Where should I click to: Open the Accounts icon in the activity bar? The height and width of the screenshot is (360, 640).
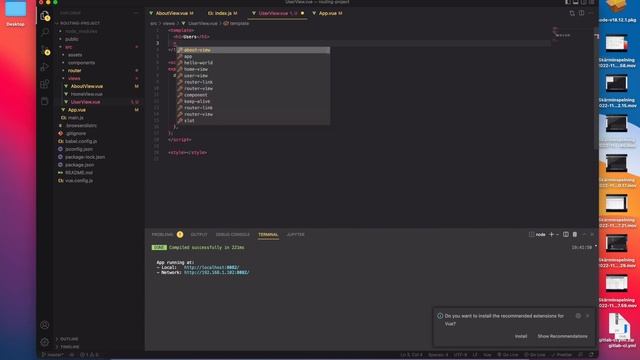pyautogui.click(x=45, y=325)
